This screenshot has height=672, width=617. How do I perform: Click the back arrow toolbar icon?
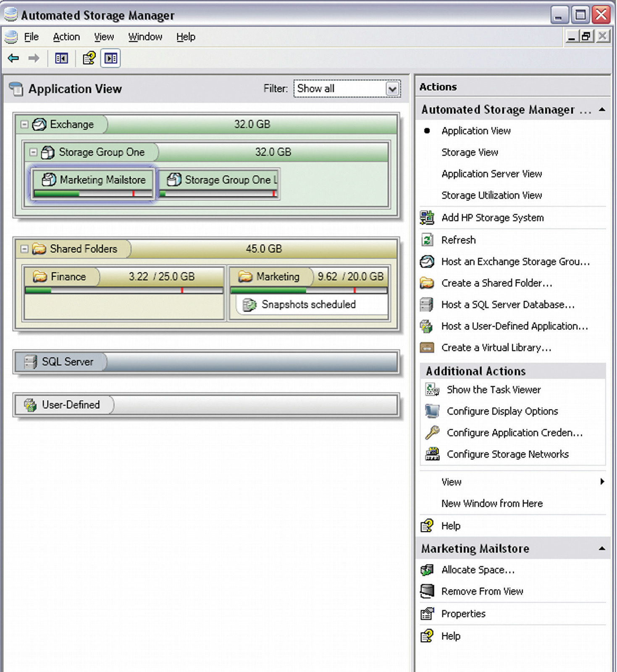(x=13, y=58)
